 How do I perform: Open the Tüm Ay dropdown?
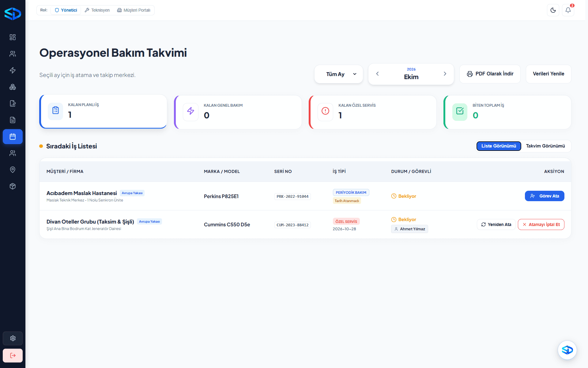(x=338, y=74)
